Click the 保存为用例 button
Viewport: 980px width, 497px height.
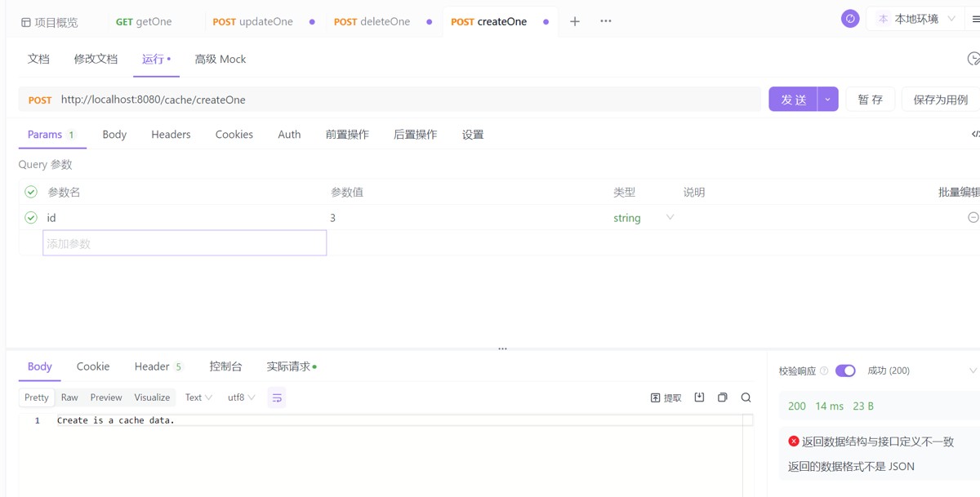pos(941,100)
